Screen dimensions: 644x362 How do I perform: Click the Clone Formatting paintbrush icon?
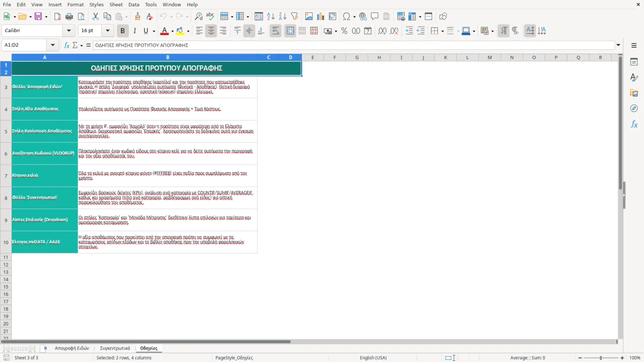[137, 17]
